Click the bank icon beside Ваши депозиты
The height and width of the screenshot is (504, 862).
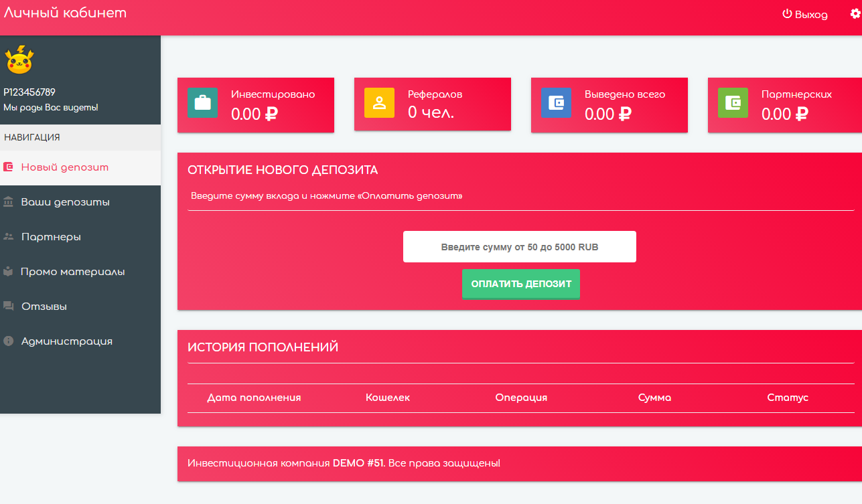point(8,202)
